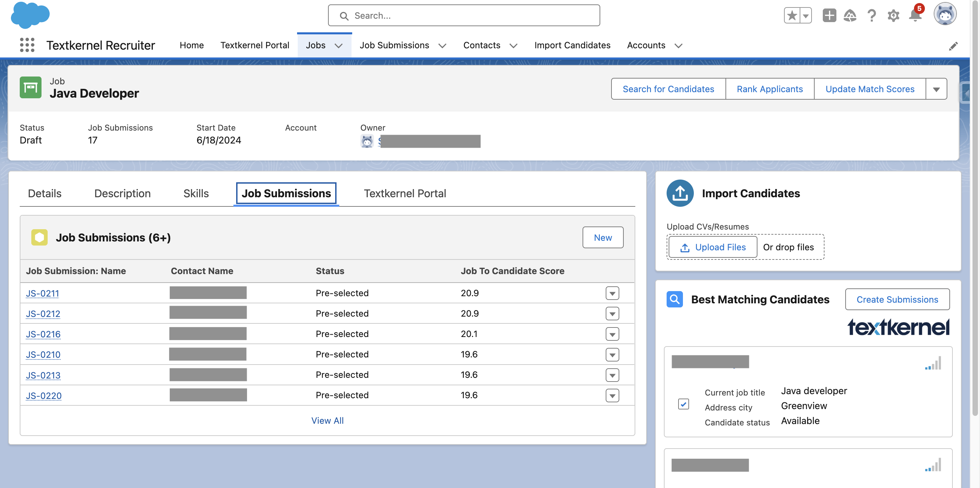The image size is (980, 488).
Task: Open row actions menu for JS-0220
Action: tap(612, 395)
